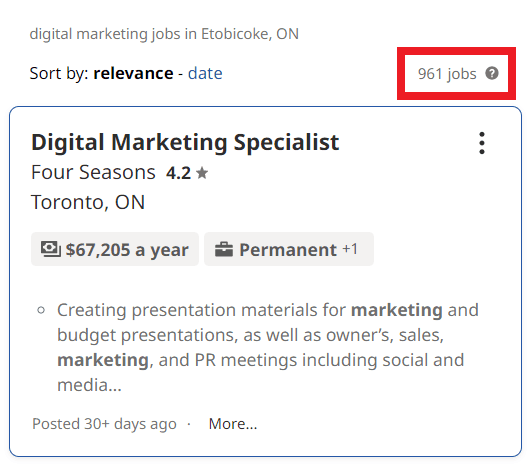Select the bold relevance sort option
Screen dimensions: 531x466
pyautogui.click(x=133, y=73)
